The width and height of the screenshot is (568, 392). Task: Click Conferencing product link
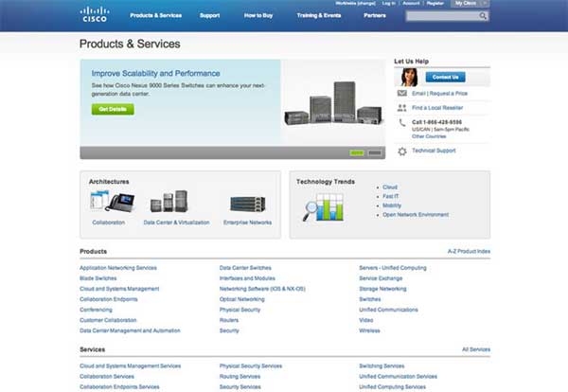tap(96, 310)
